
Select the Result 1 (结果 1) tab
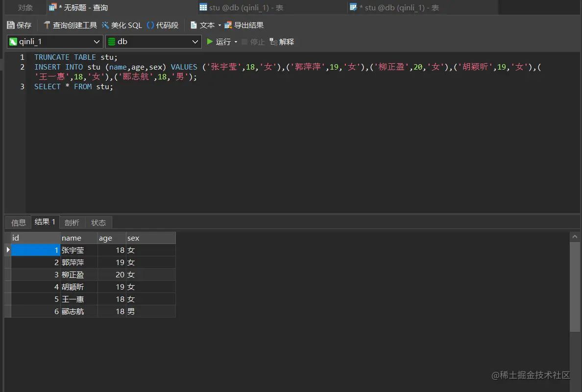[x=45, y=221]
